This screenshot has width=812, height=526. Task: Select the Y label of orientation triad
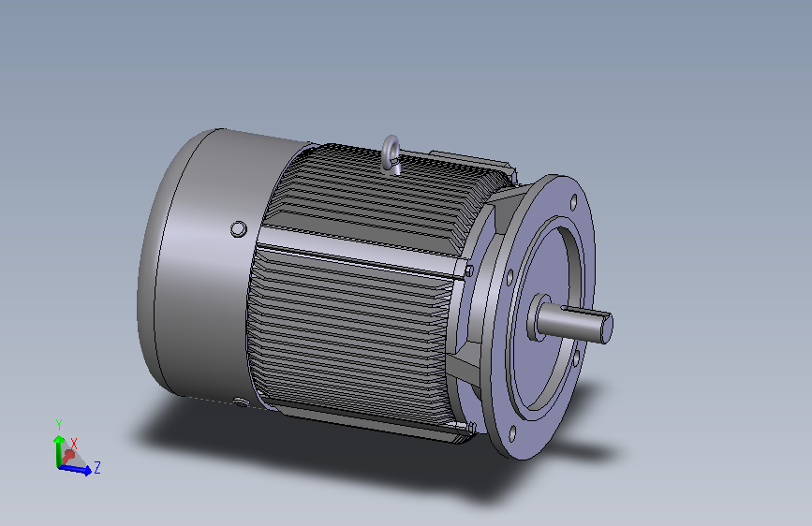pyautogui.click(x=58, y=425)
